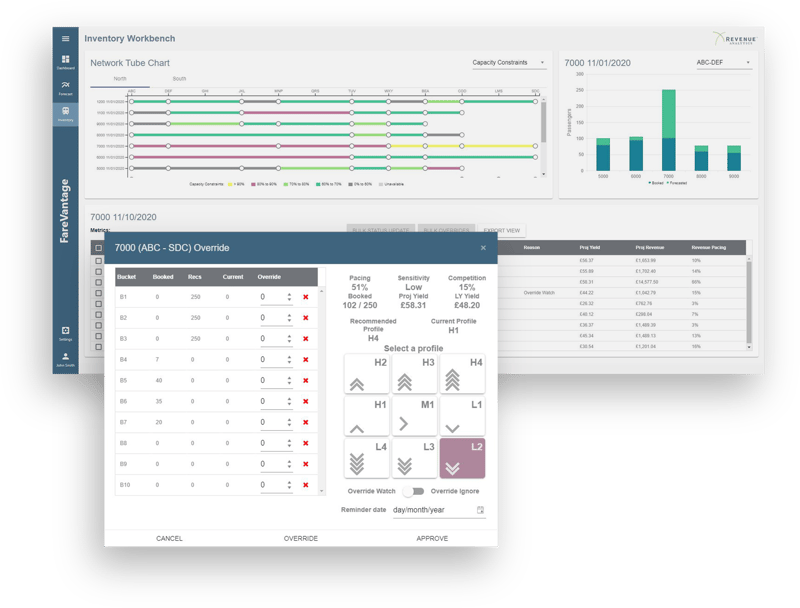This screenshot has height=608, width=800.
Task: Remove B8 override with red X
Action: click(x=306, y=443)
